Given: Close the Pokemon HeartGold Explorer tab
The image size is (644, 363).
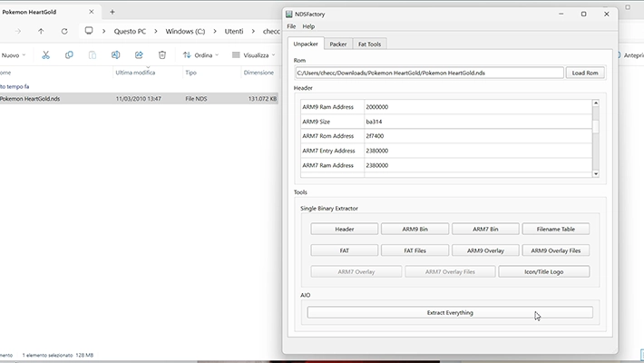Looking at the screenshot, I should pyautogui.click(x=92, y=12).
